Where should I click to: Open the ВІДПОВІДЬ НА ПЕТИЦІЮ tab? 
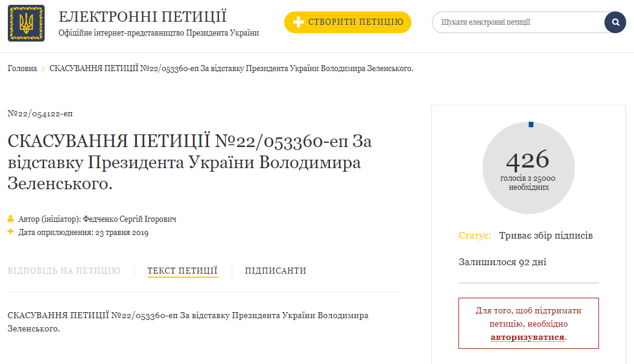(x=64, y=271)
